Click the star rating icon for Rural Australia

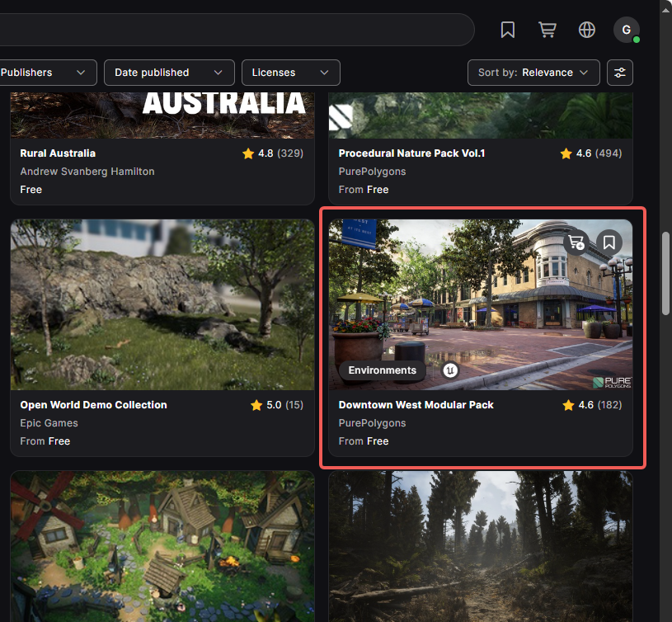[x=248, y=153]
